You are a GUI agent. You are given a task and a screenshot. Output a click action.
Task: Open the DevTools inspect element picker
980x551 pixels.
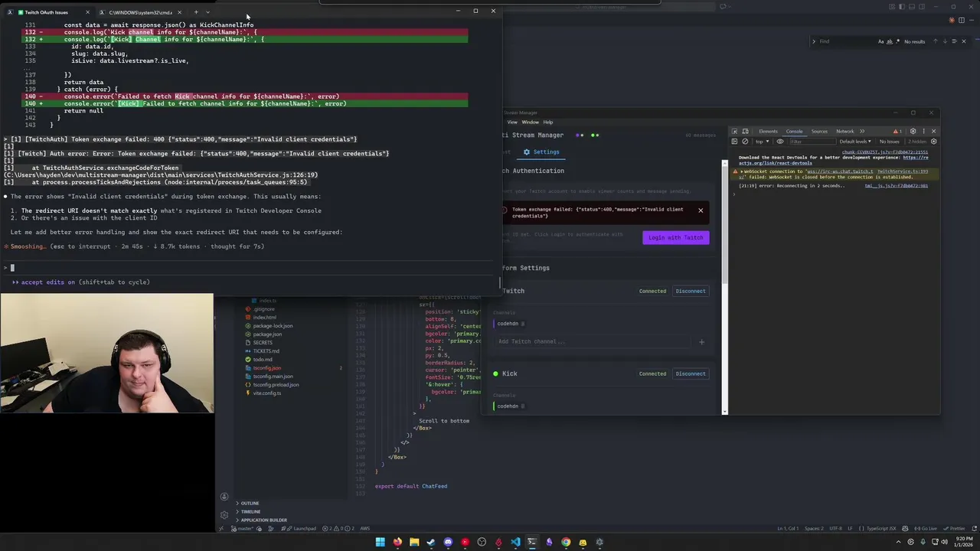pyautogui.click(x=735, y=131)
